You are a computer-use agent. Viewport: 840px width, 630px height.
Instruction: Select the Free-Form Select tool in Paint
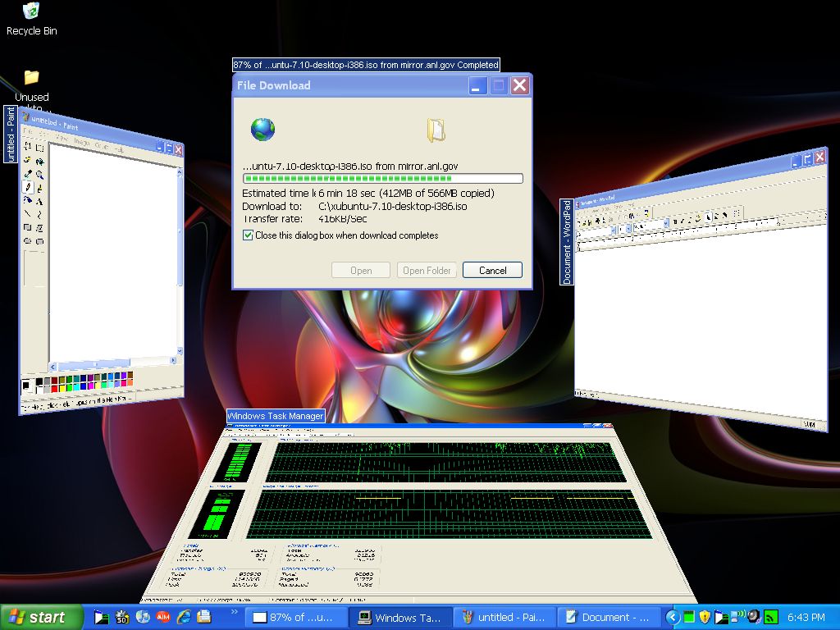[28, 146]
